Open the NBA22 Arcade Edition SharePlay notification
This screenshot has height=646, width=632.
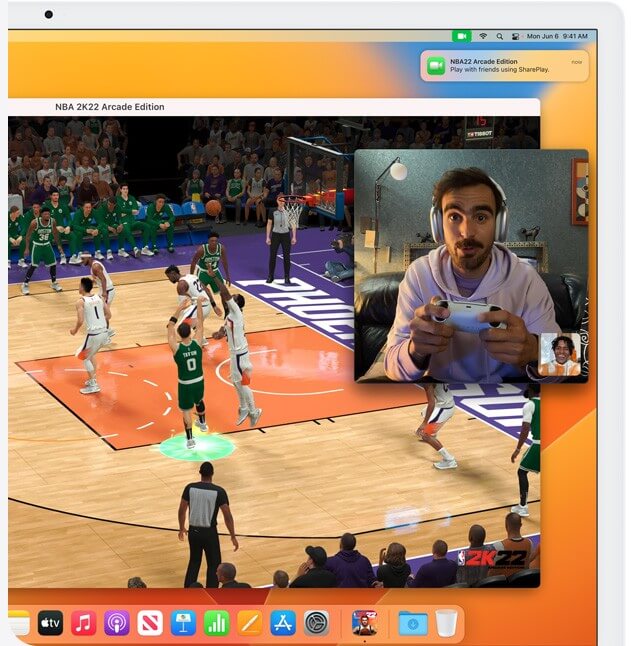pyautogui.click(x=505, y=66)
